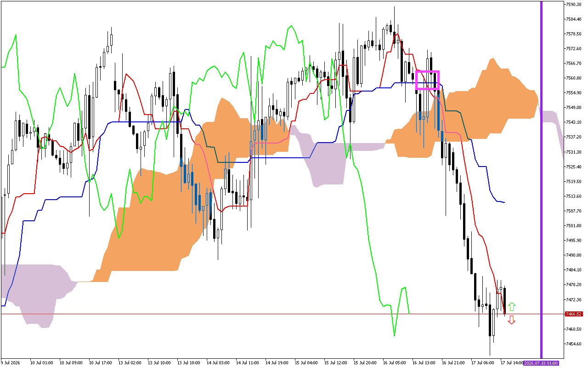Click price axis label 7490.00
The width and height of the screenshot is (588, 368).
[x=574, y=255]
